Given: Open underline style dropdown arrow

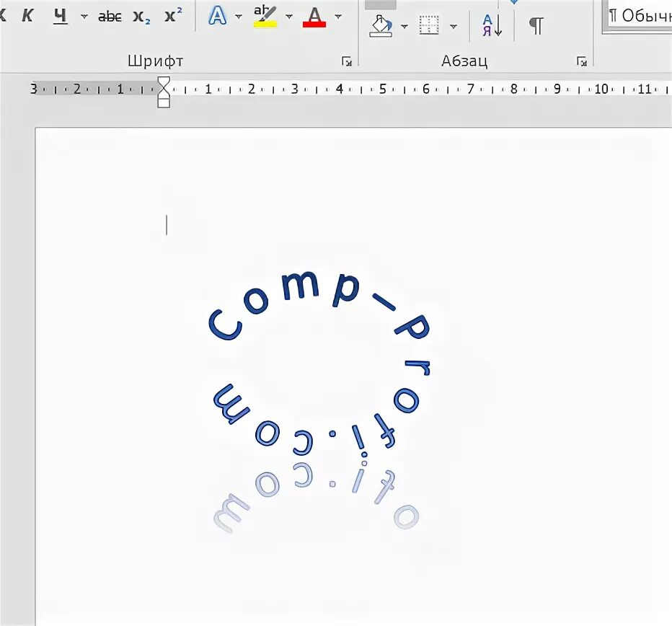Looking at the screenshot, I should point(84,17).
